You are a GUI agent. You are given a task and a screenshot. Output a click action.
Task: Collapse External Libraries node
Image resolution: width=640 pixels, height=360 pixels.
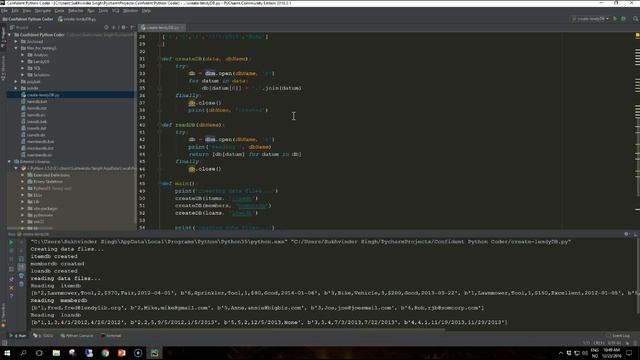[9, 162]
